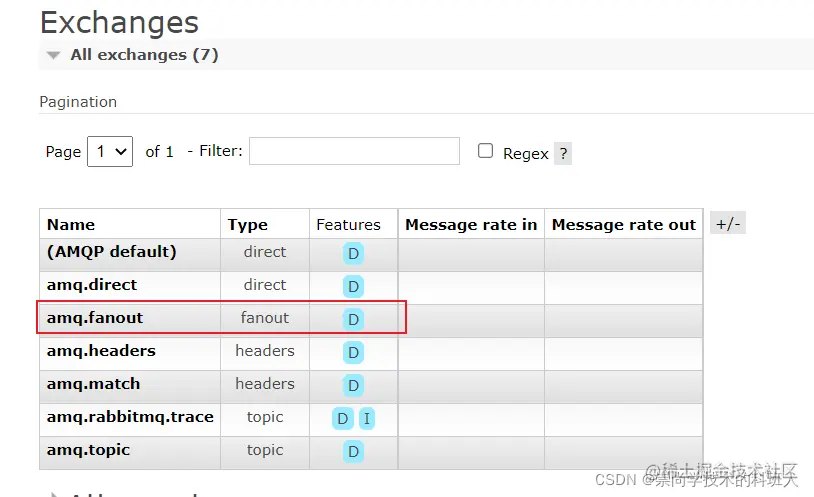814x497 pixels.
Task: Click the D badge in amq.match row
Action: [x=353, y=385]
